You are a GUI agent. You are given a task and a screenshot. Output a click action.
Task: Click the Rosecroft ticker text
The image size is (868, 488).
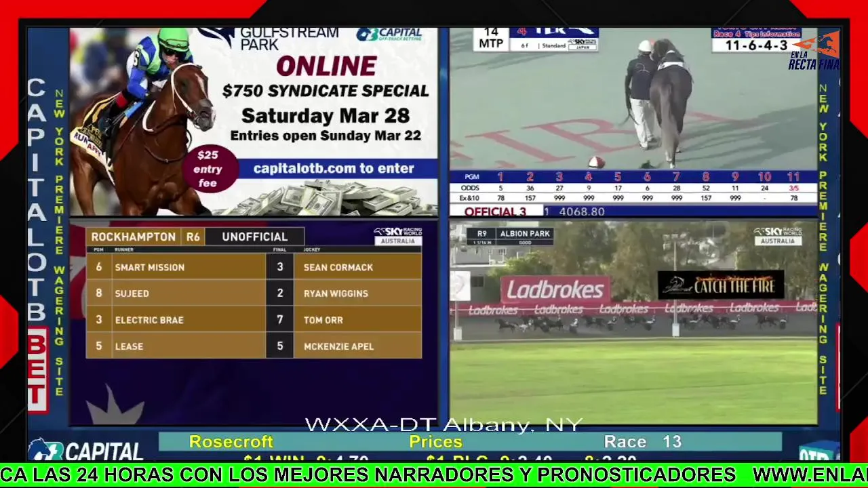[x=231, y=442]
